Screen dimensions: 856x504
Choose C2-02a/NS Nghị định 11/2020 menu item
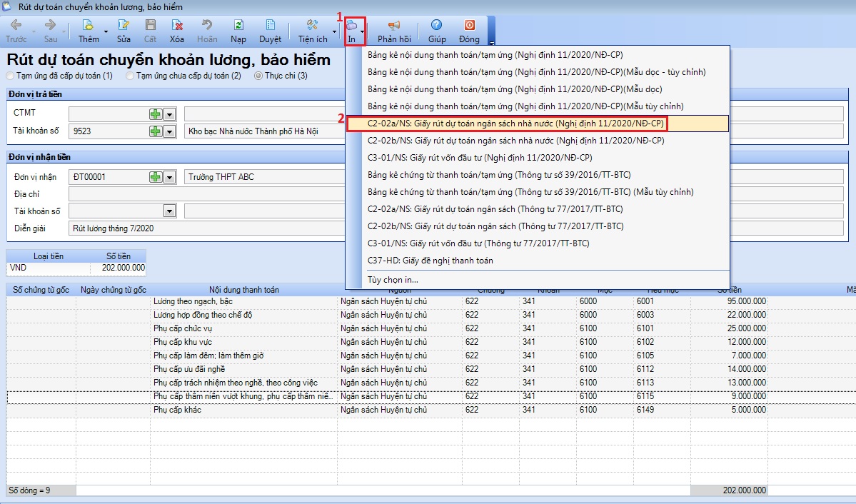pos(537,124)
